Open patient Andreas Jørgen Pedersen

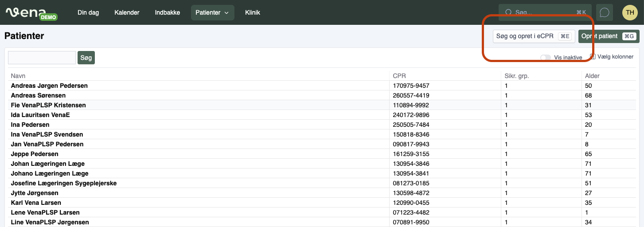[x=49, y=86]
